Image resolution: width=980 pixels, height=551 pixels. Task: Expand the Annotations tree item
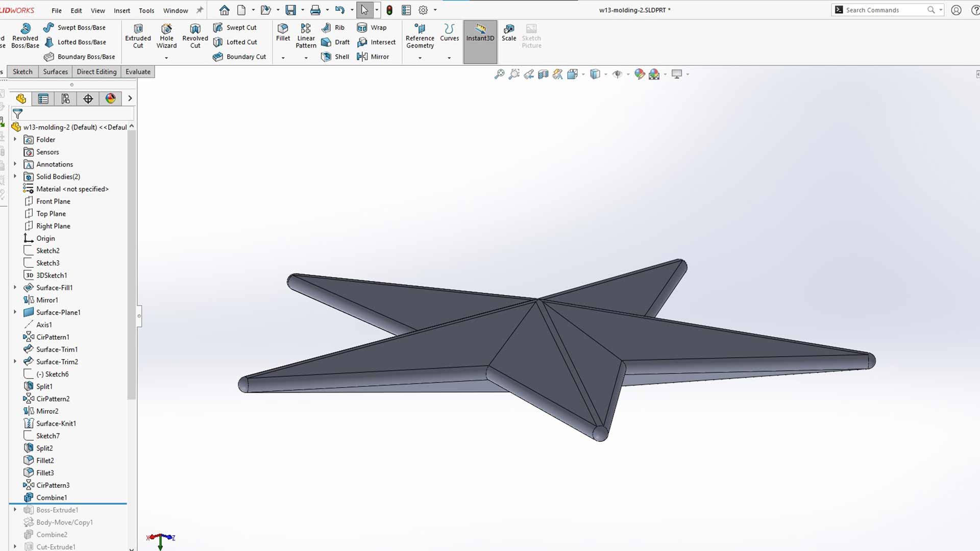(x=15, y=164)
